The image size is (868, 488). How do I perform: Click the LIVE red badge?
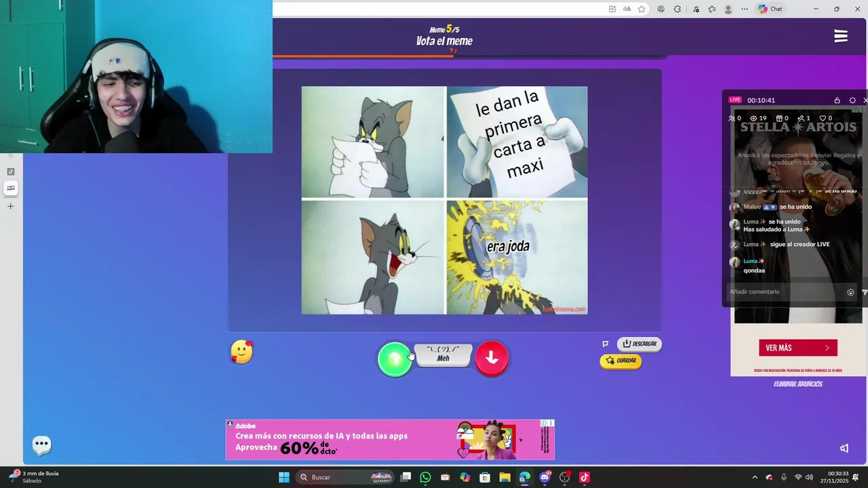[x=735, y=100]
